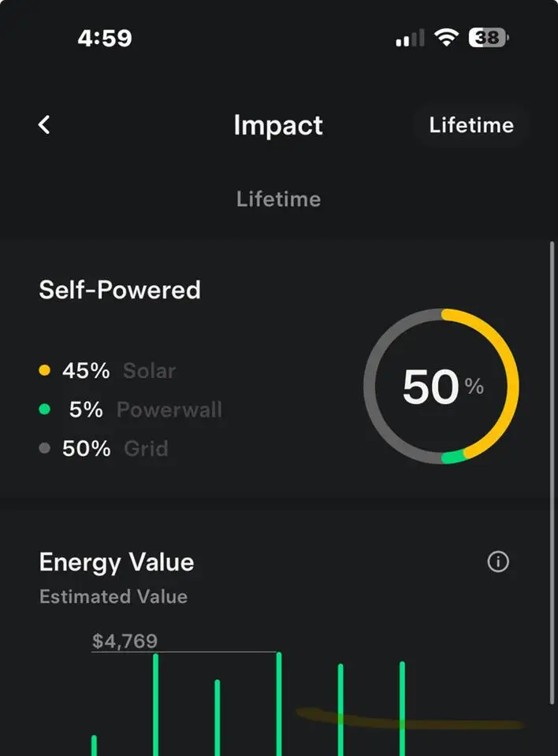This screenshot has height=756, width=558.
Task: Select the 50% Grid legend entry
Action: pyautogui.click(x=114, y=448)
